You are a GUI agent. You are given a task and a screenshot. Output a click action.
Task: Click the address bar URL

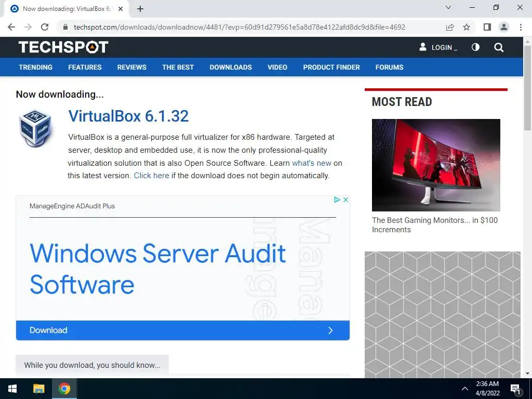tap(239, 27)
